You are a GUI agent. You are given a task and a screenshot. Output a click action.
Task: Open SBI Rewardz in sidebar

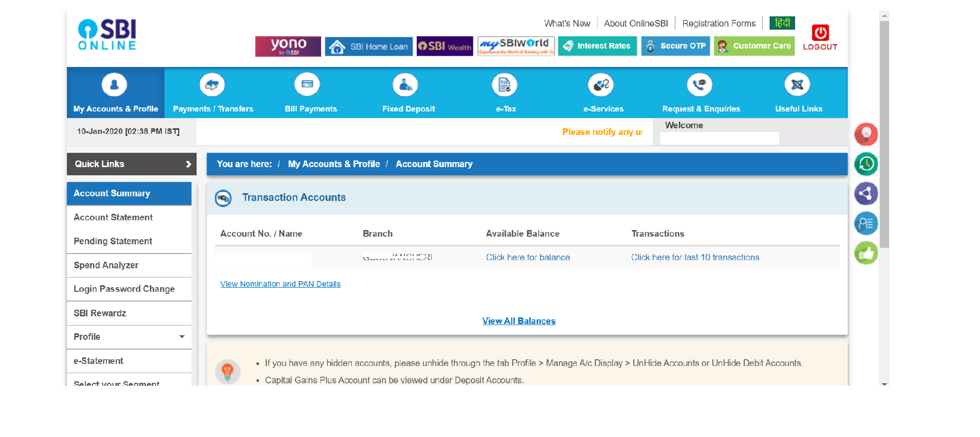click(x=129, y=313)
